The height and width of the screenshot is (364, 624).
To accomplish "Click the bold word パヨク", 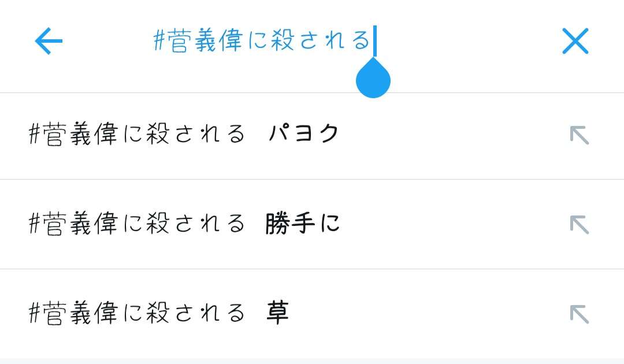I will [x=303, y=133].
